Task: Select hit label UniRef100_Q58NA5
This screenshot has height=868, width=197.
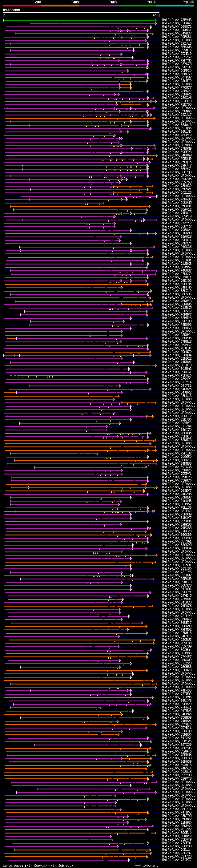Action: tap(177, 111)
